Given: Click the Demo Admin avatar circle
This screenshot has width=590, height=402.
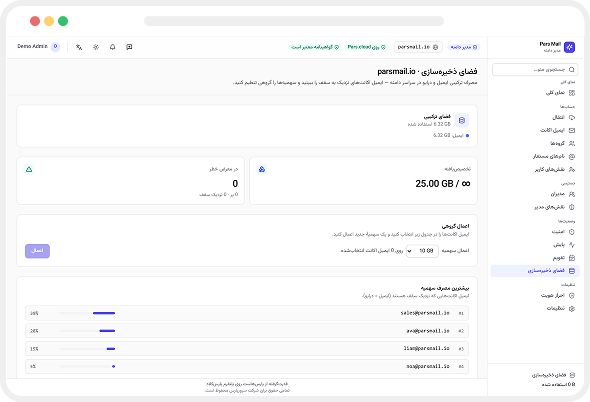Looking at the screenshot, I should (x=55, y=47).
